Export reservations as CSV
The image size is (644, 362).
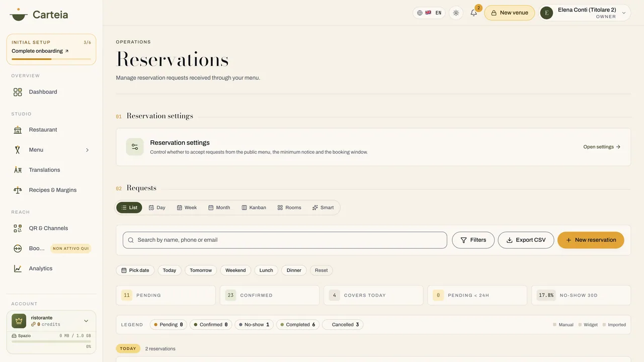point(526,240)
